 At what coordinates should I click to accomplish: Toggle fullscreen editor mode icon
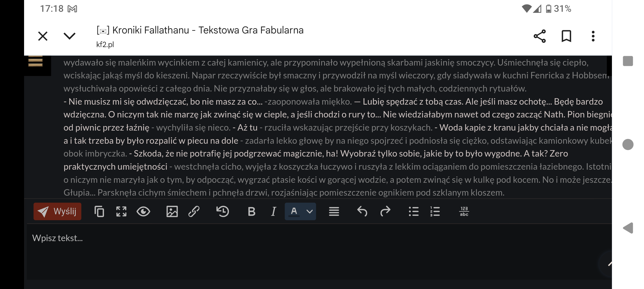(x=121, y=211)
